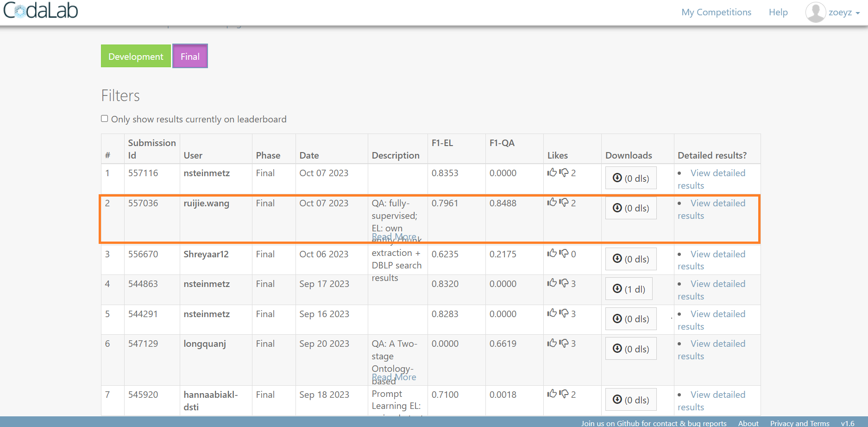The image size is (868, 427).
Task: Click thumbs-down icon for ruijie.wang's submission
Action: pyautogui.click(x=564, y=203)
